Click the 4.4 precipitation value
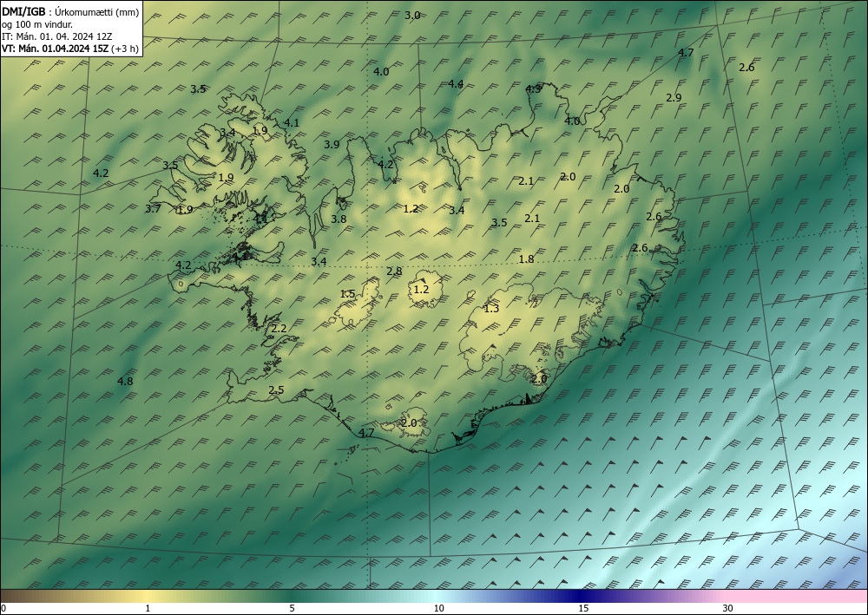Viewport: 868px width, 615px height. (456, 84)
